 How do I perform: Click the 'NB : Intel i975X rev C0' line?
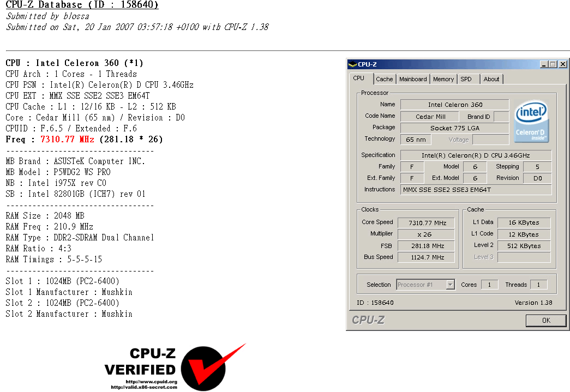pyautogui.click(x=56, y=183)
